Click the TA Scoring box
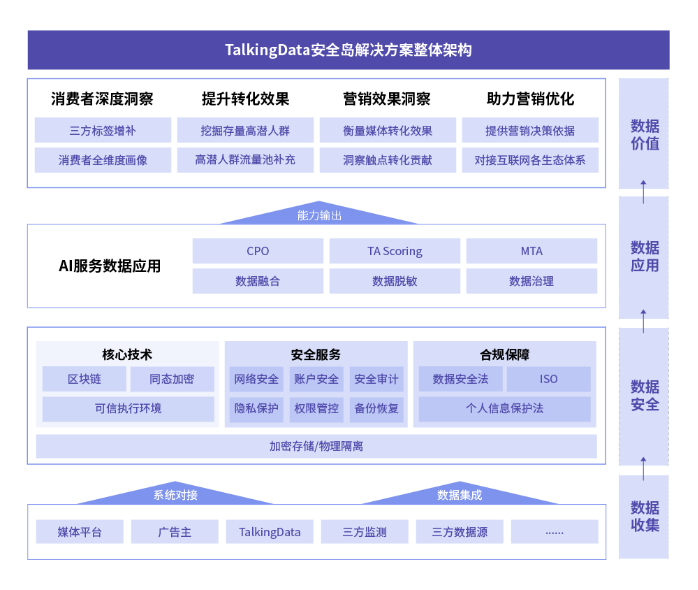This screenshot has width=698, height=590. click(x=395, y=251)
